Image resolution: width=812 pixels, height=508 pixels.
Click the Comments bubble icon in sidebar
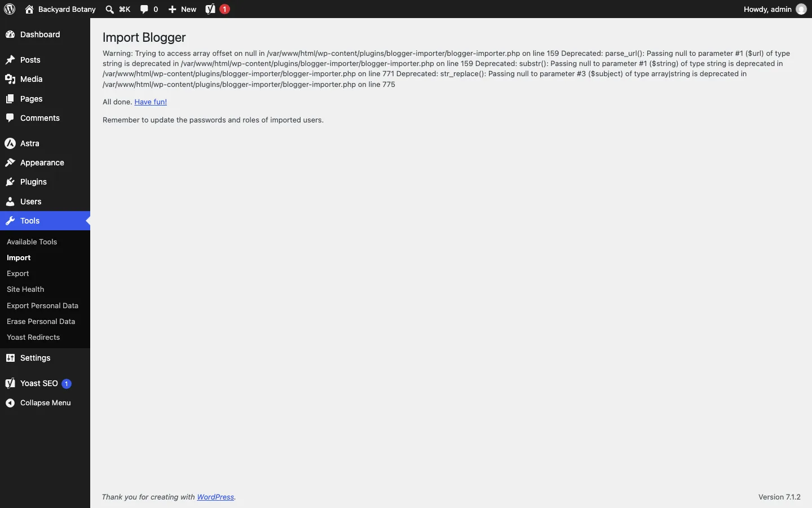tap(10, 119)
